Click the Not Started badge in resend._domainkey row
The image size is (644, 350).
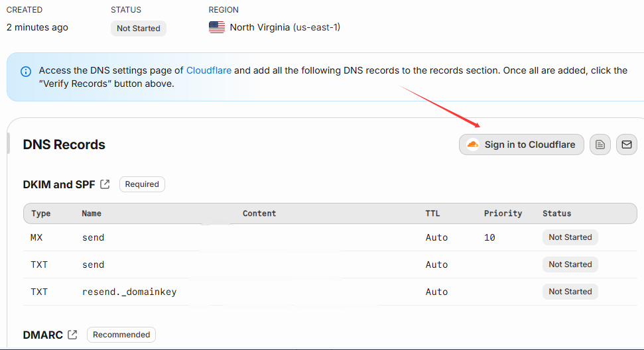coord(570,292)
